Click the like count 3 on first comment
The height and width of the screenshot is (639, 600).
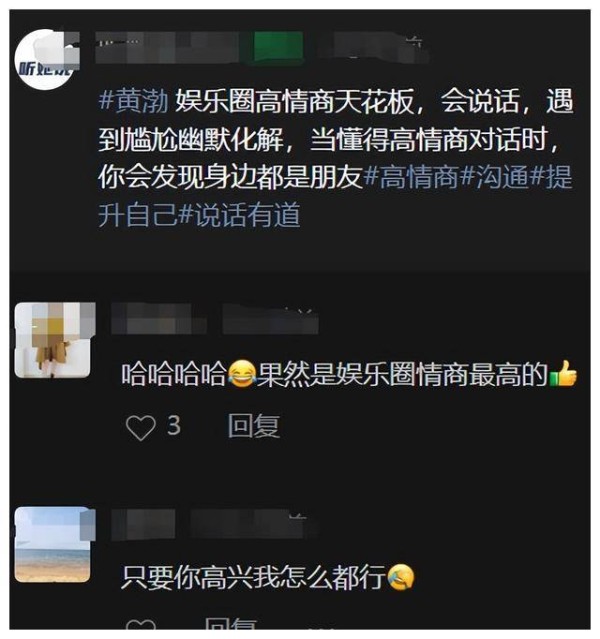[x=174, y=426]
